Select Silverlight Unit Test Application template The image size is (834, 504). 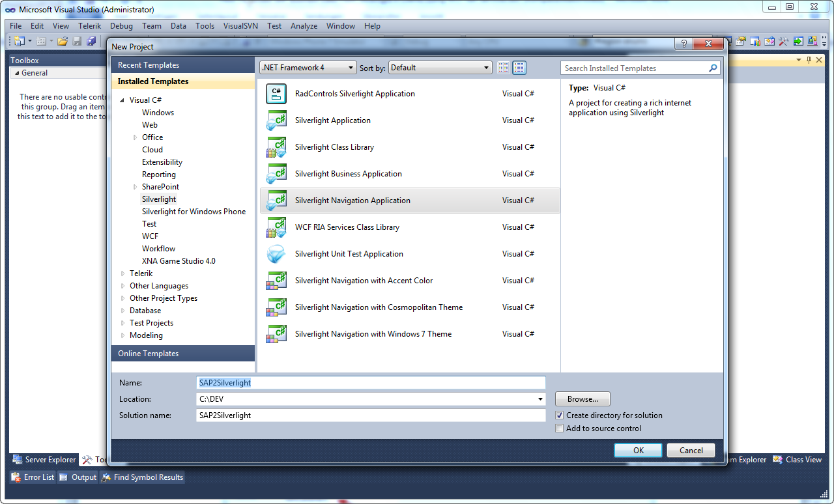click(410, 254)
